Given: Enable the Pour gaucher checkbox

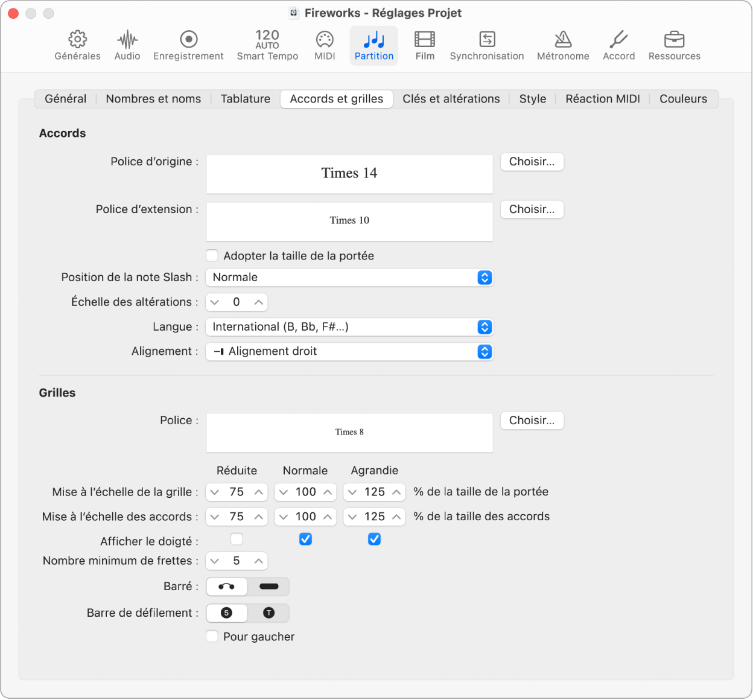Looking at the screenshot, I should (212, 637).
